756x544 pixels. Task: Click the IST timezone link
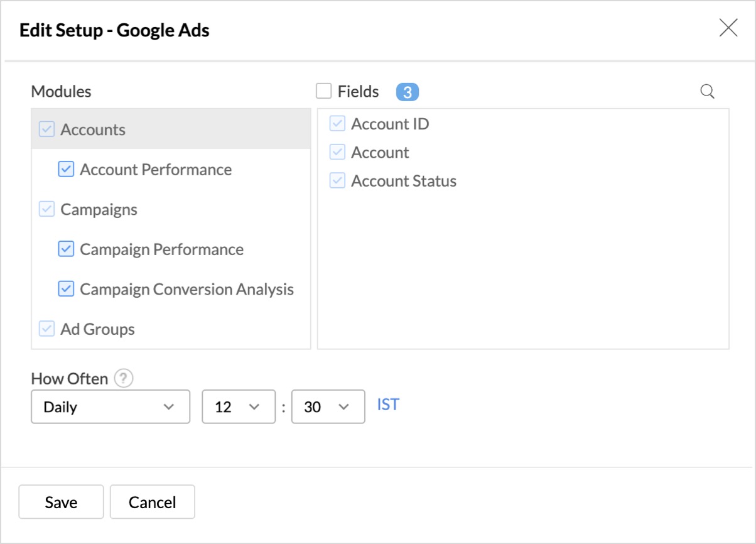point(388,405)
